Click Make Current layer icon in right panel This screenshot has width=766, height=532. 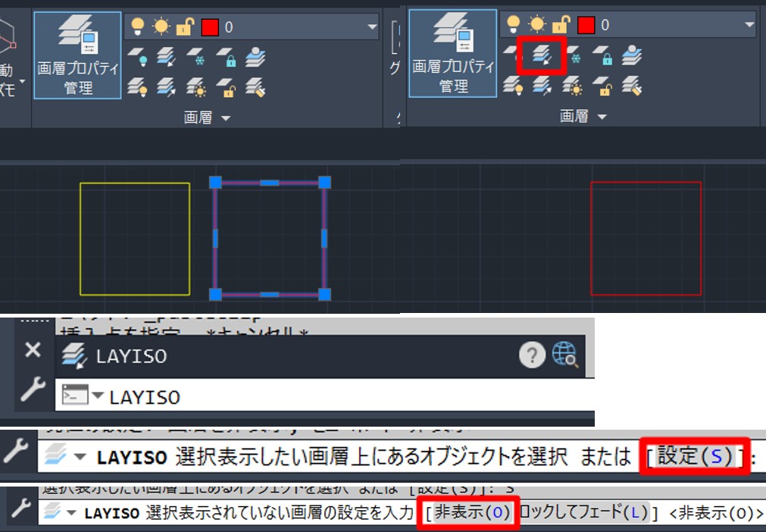coord(633,57)
